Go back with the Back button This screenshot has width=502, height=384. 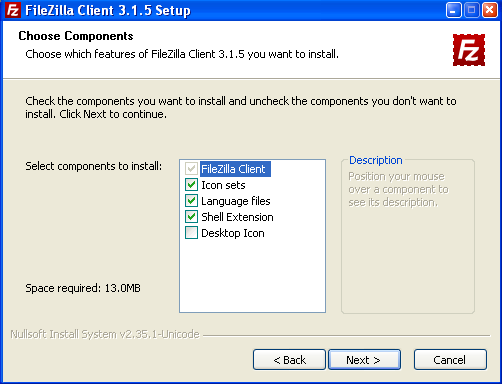pos(289,360)
